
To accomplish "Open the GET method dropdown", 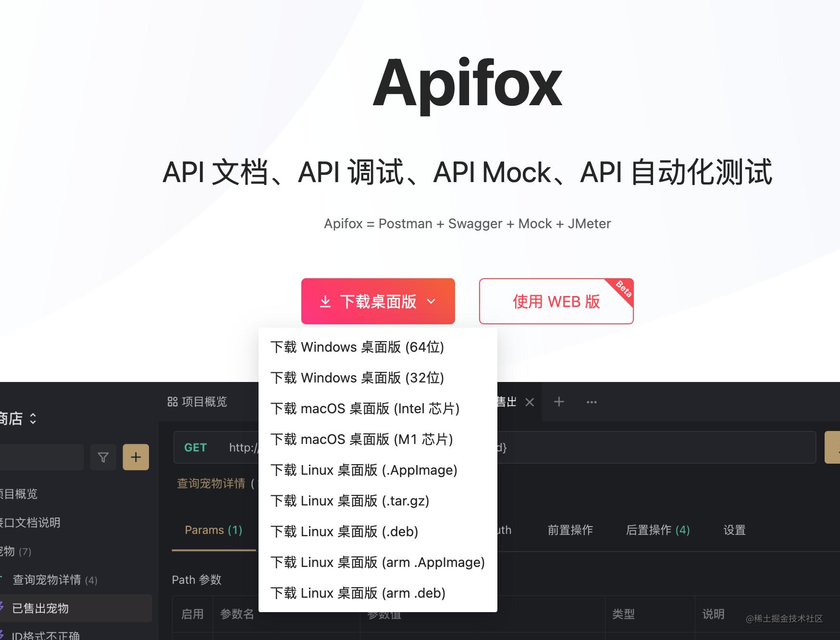I will point(195,447).
